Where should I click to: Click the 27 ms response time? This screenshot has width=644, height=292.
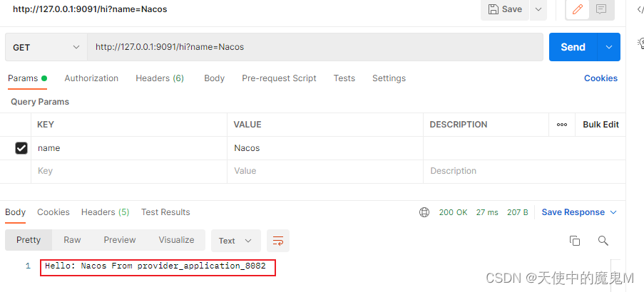[487, 212]
